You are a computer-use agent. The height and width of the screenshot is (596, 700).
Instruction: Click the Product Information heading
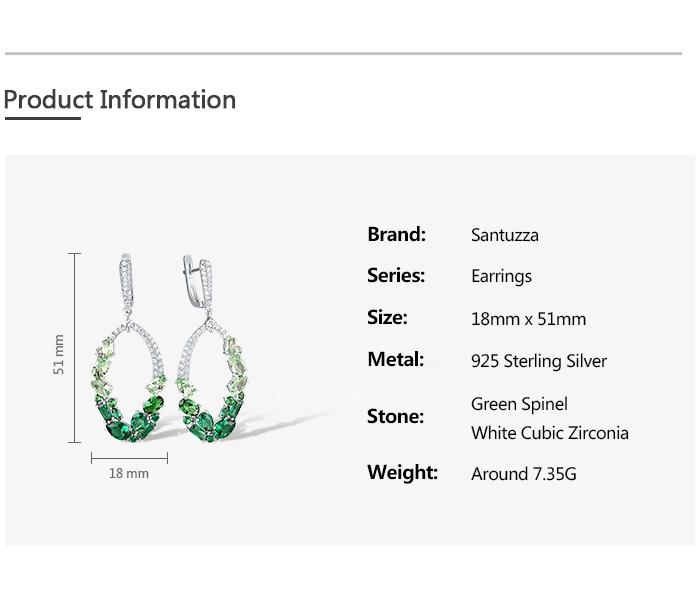pos(120,100)
